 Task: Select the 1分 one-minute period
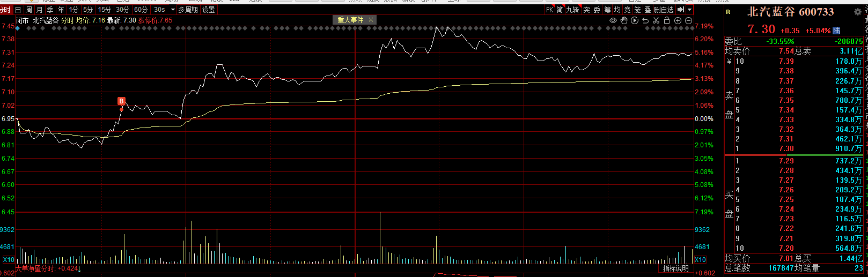coord(74,10)
